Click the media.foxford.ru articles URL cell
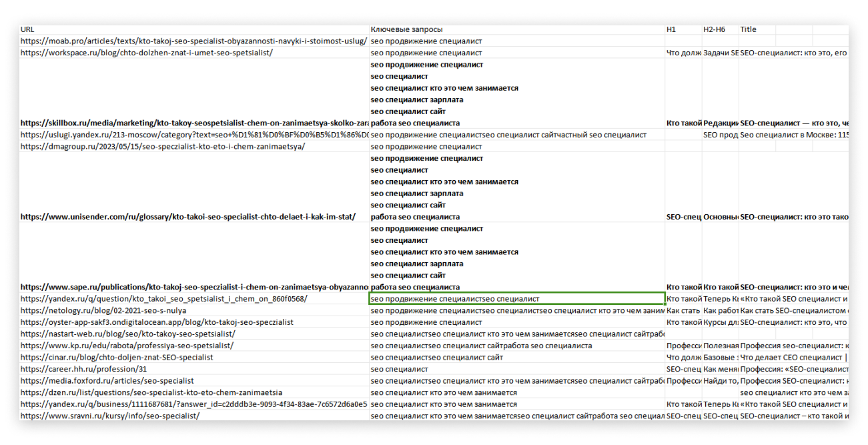This screenshot has height=445, width=868. 194,381
